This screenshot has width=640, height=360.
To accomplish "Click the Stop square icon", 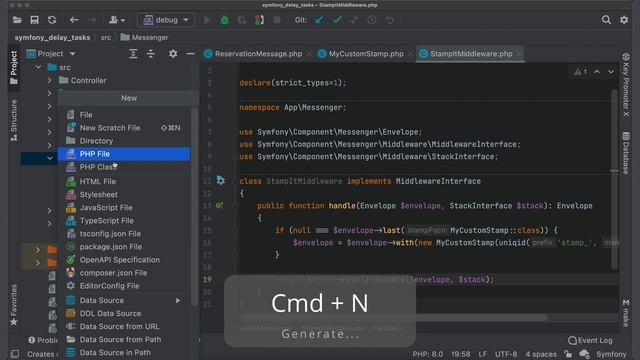I will [277, 20].
